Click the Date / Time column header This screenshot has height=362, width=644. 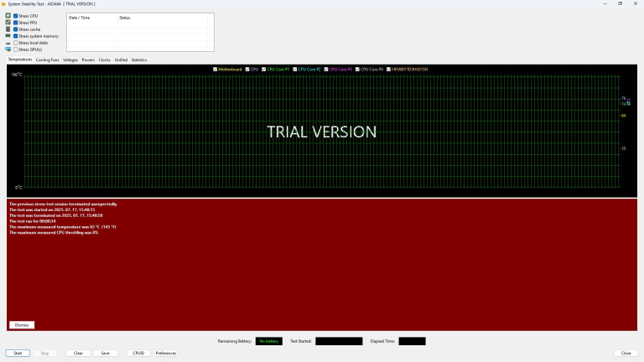pyautogui.click(x=92, y=18)
